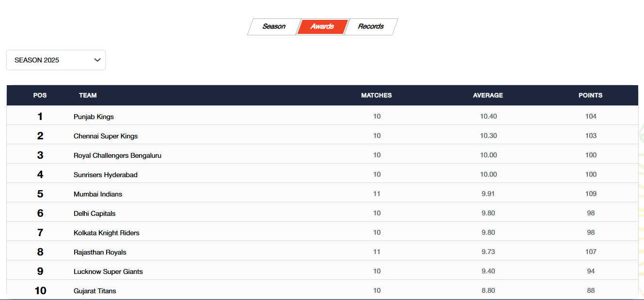644x300 pixels.
Task: Sort by AVERAGE column header
Action: (487, 95)
